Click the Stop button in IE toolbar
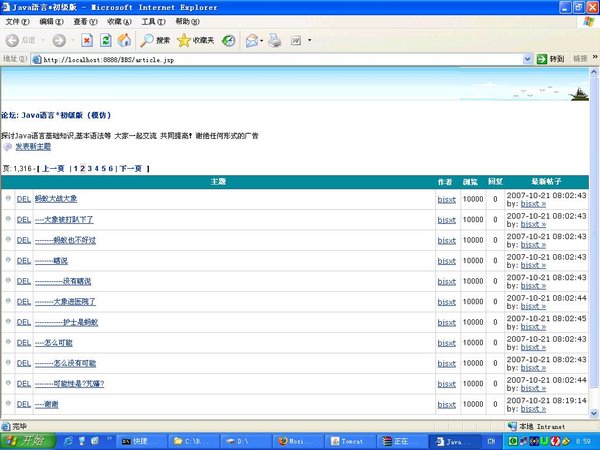The image size is (600, 450). tap(87, 41)
